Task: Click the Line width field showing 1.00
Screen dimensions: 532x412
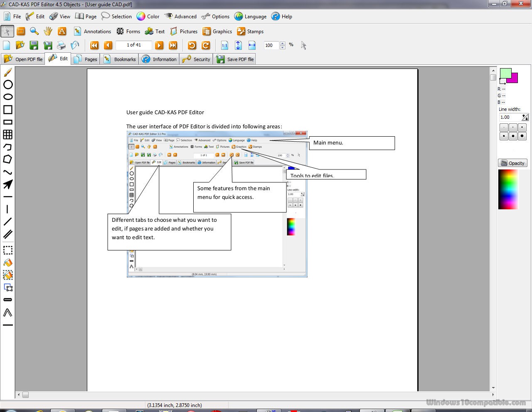Action: tap(510, 118)
